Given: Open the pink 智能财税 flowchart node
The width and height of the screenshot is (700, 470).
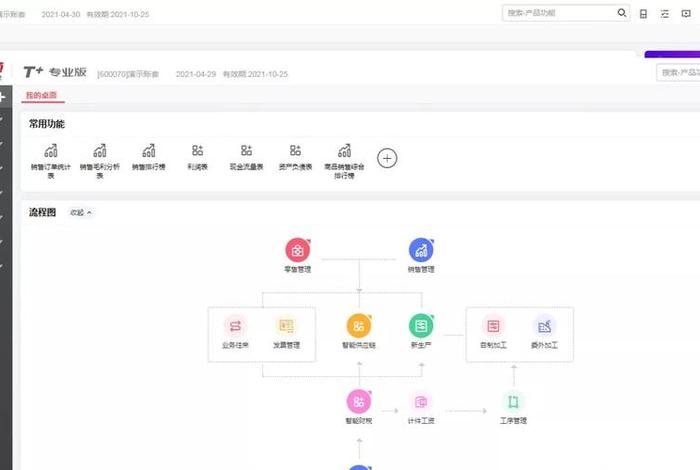Looking at the screenshot, I should pos(359,402).
